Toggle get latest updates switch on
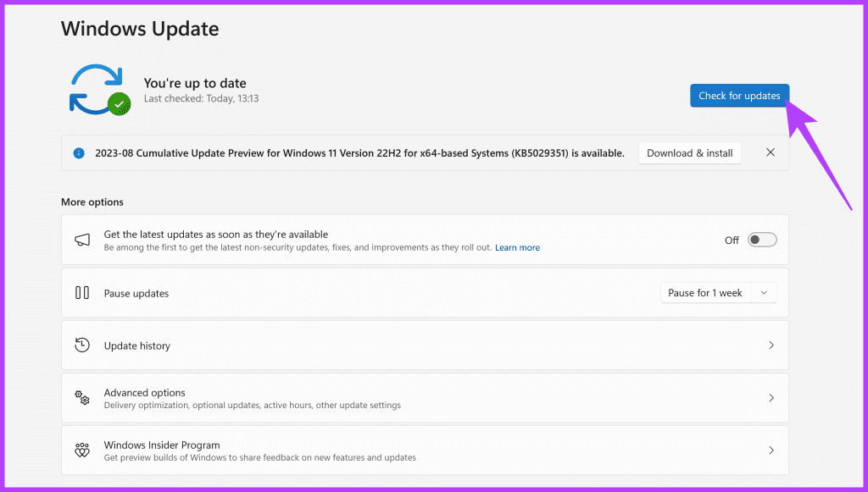The height and width of the screenshot is (492, 868). (x=762, y=240)
